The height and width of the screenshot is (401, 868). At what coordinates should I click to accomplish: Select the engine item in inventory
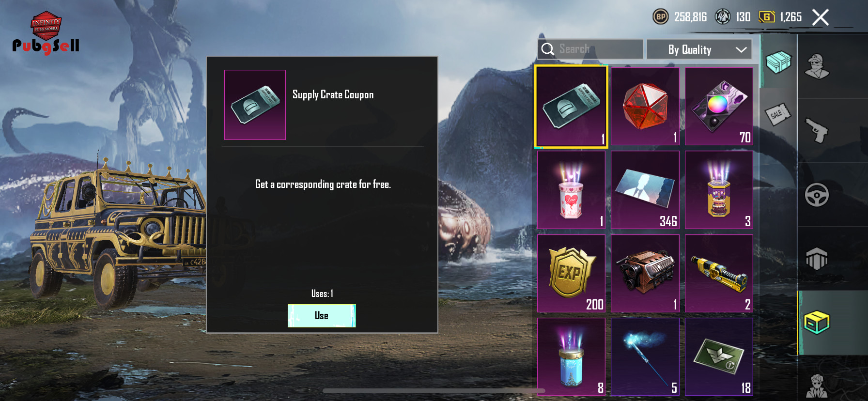pos(645,273)
